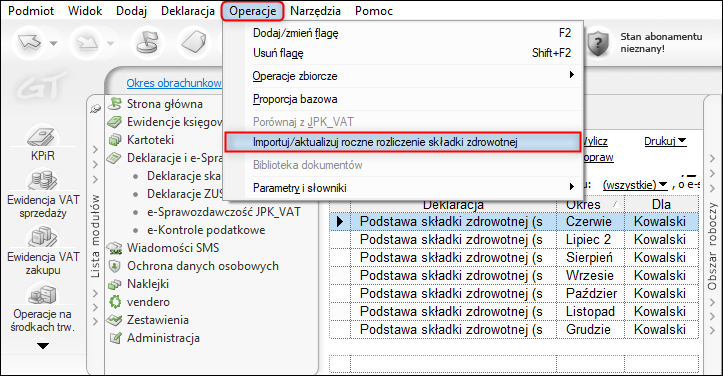Open Administracja module
This screenshot has height=376, width=723.
163,338
